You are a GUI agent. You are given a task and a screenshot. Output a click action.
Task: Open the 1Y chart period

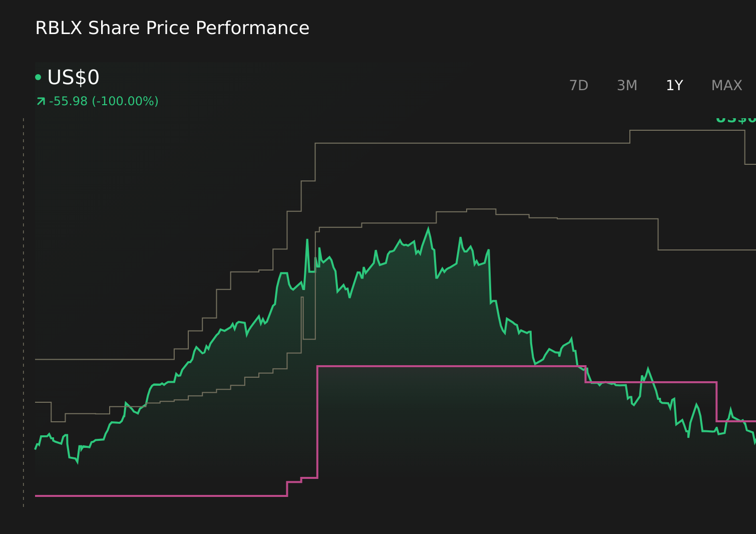[674, 85]
